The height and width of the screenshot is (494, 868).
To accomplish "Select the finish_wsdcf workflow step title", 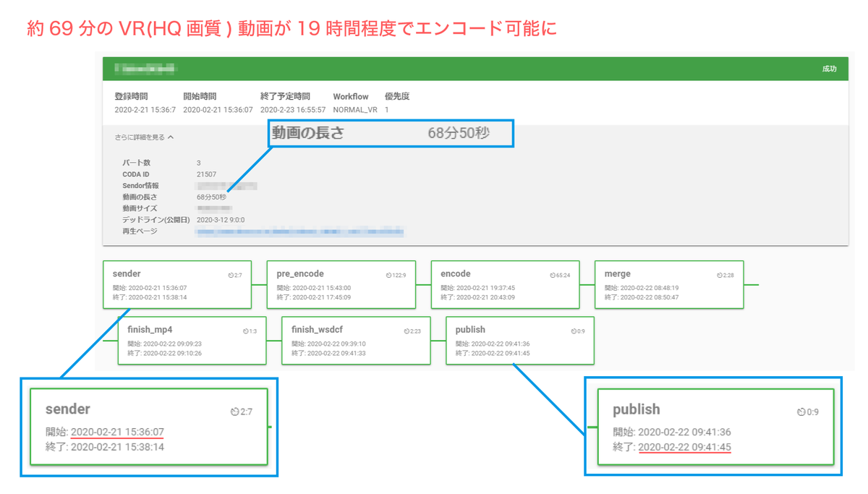I will 316,330.
